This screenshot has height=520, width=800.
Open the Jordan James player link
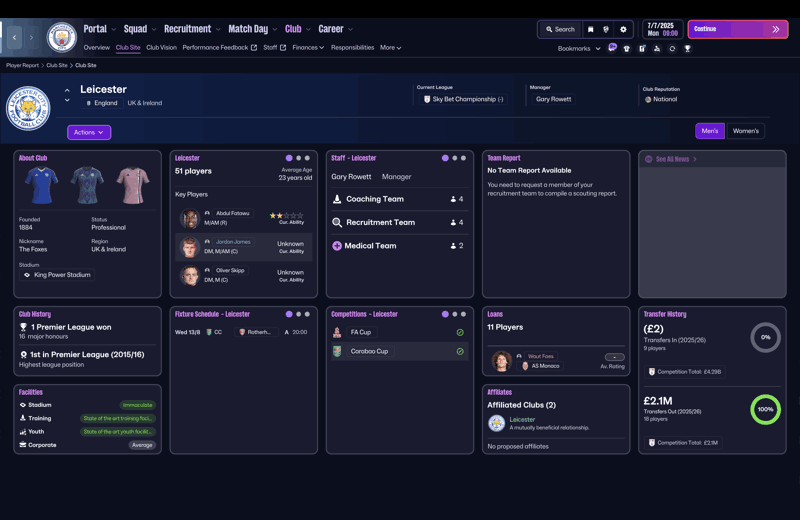click(x=233, y=242)
